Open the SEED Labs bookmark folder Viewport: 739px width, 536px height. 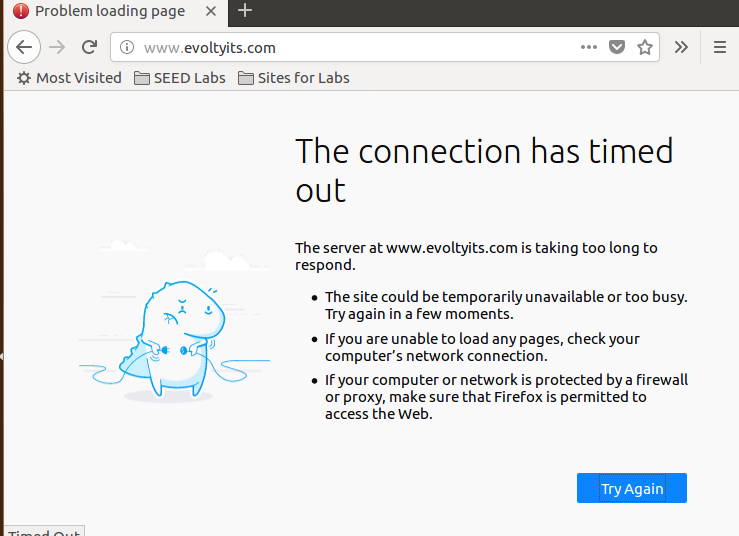click(x=180, y=78)
